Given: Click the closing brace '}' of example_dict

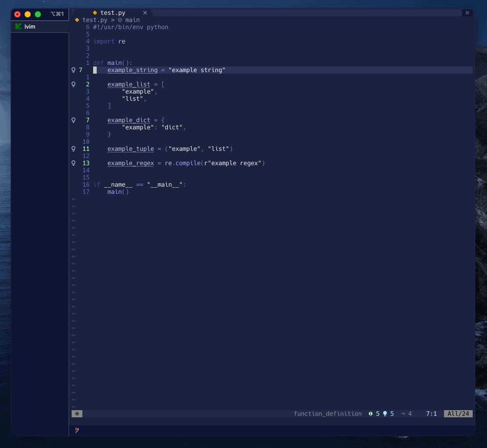Looking at the screenshot, I should click(109, 135).
